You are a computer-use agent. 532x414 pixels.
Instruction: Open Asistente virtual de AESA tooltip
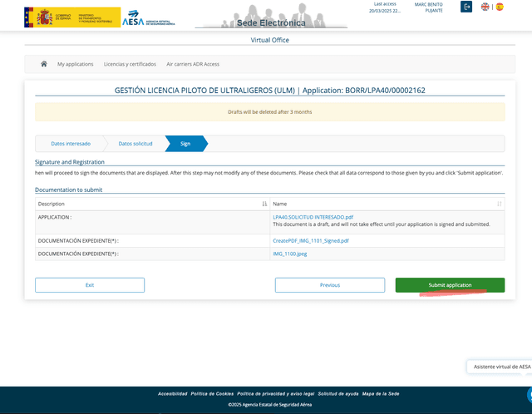pos(500,367)
